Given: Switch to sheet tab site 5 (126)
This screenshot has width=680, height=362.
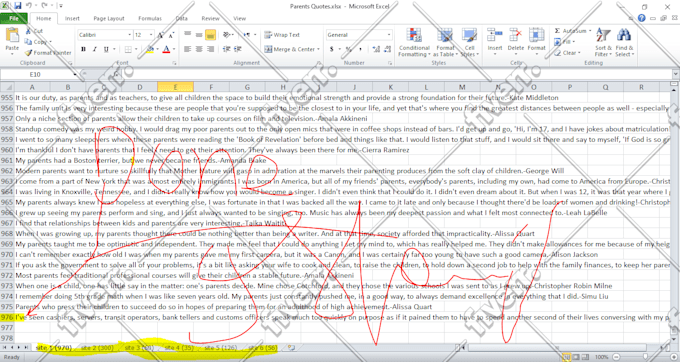Looking at the screenshot, I should [220, 348].
